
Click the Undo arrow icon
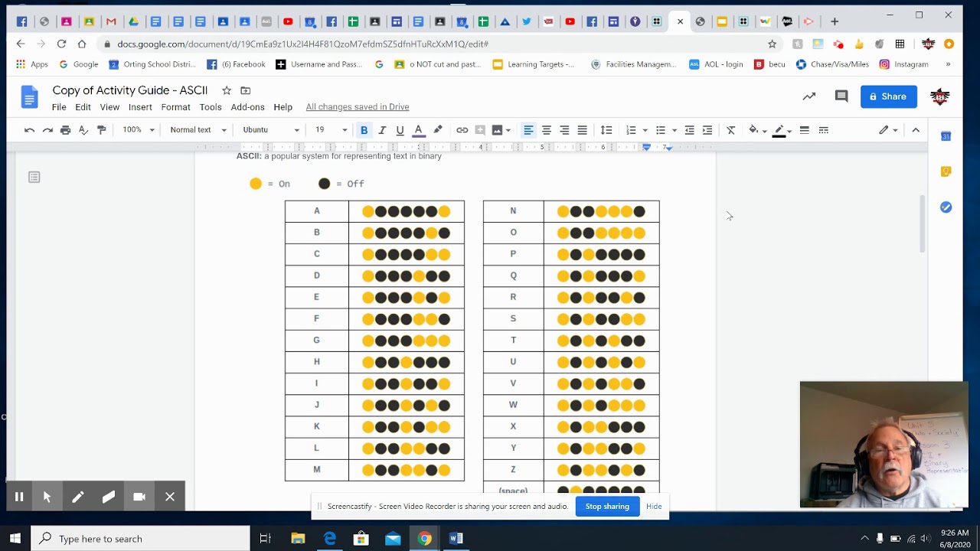(29, 130)
